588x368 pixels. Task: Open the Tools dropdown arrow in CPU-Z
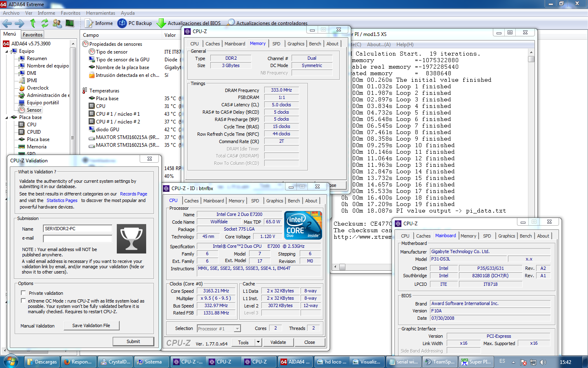258,342
